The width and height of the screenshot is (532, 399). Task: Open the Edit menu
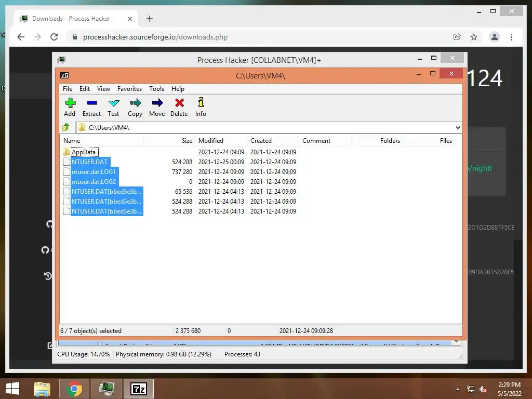click(x=85, y=88)
